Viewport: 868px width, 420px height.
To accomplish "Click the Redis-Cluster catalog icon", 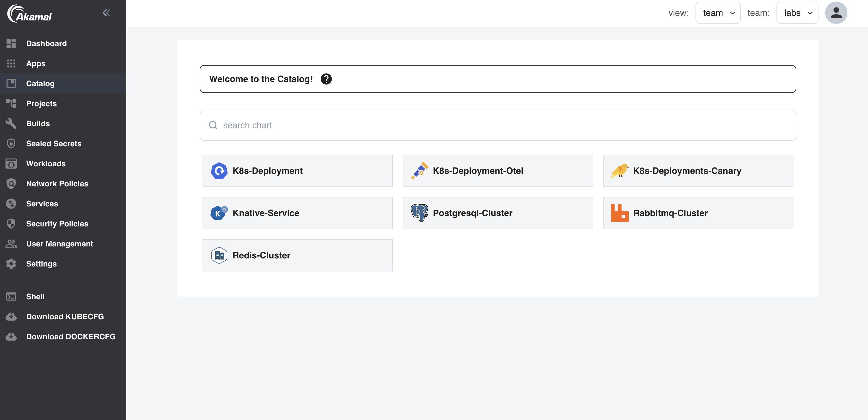I will click(x=219, y=255).
